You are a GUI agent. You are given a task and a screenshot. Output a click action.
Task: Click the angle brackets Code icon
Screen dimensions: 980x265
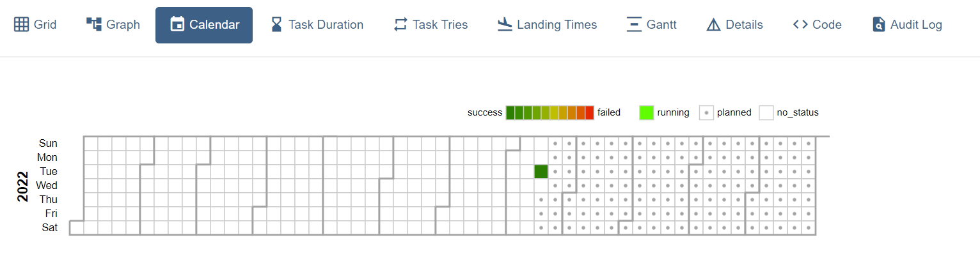click(x=800, y=25)
